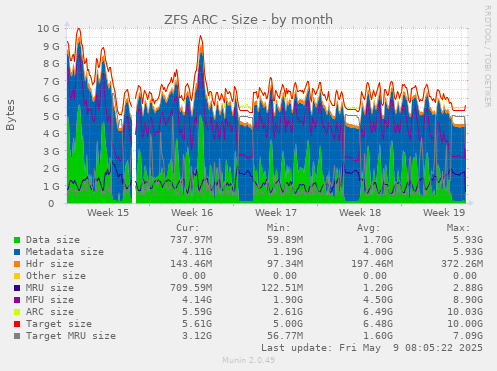Click the purple MFU size legend swatch

point(17,300)
